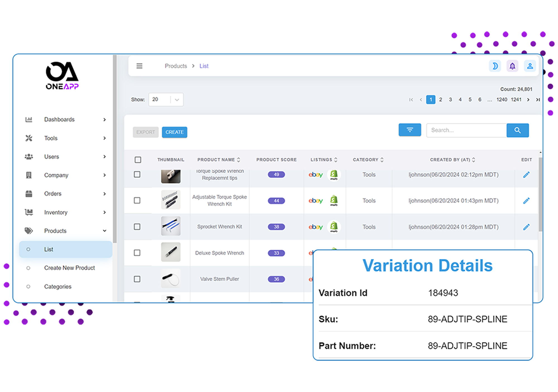Image resolution: width=558 pixels, height=392 pixels.
Task: Open Categories in the sidebar
Action: (58, 287)
